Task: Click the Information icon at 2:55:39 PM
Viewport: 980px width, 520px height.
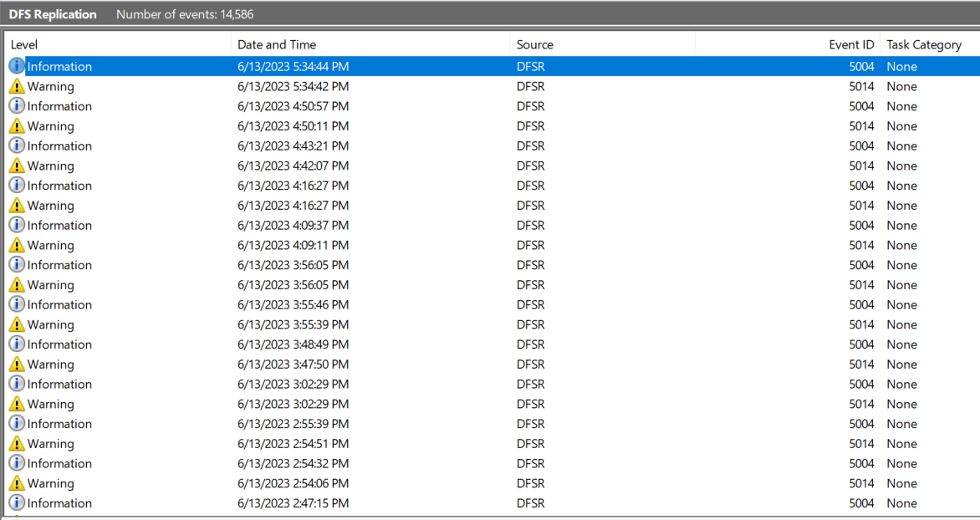Action: coord(17,423)
